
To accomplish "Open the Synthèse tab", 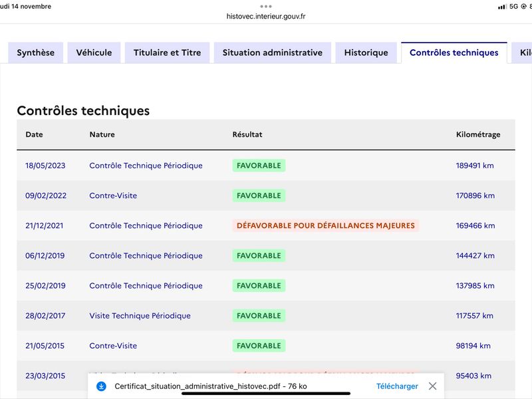I will [36, 53].
